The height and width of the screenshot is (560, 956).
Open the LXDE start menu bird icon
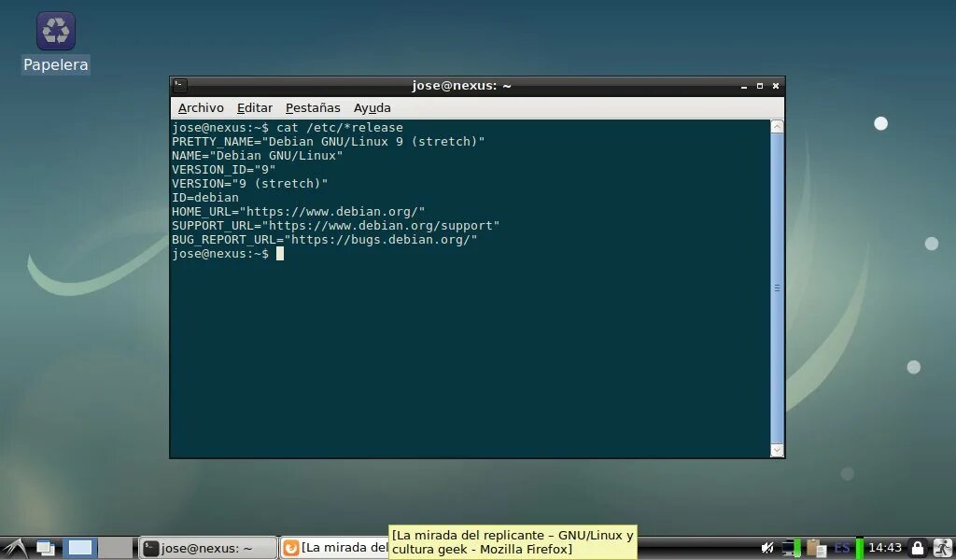pos(13,548)
